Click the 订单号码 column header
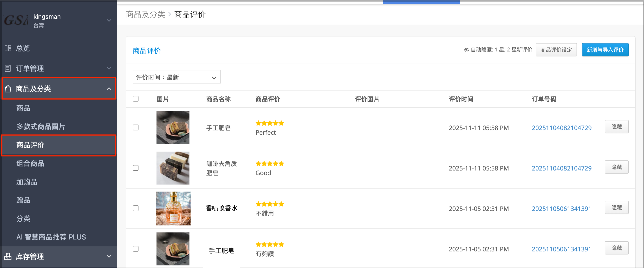The height and width of the screenshot is (268, 644). click(544, 99)
